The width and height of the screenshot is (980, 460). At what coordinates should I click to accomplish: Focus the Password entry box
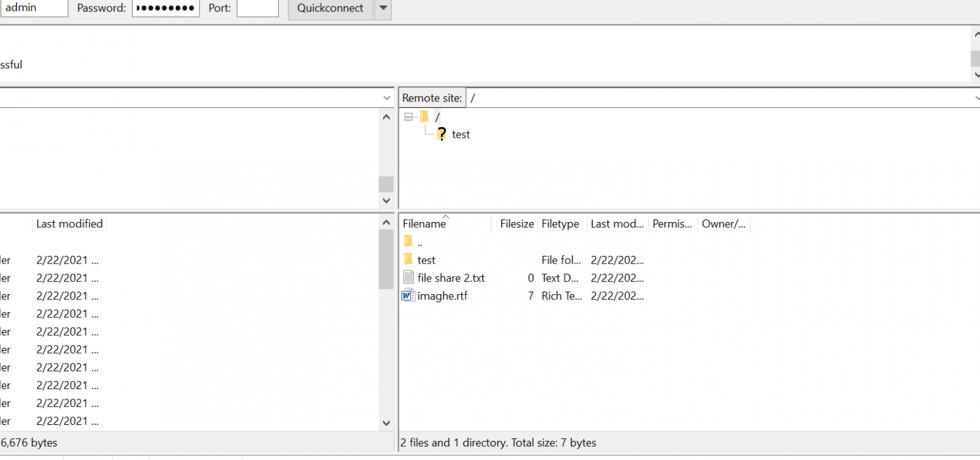[165, 8]
